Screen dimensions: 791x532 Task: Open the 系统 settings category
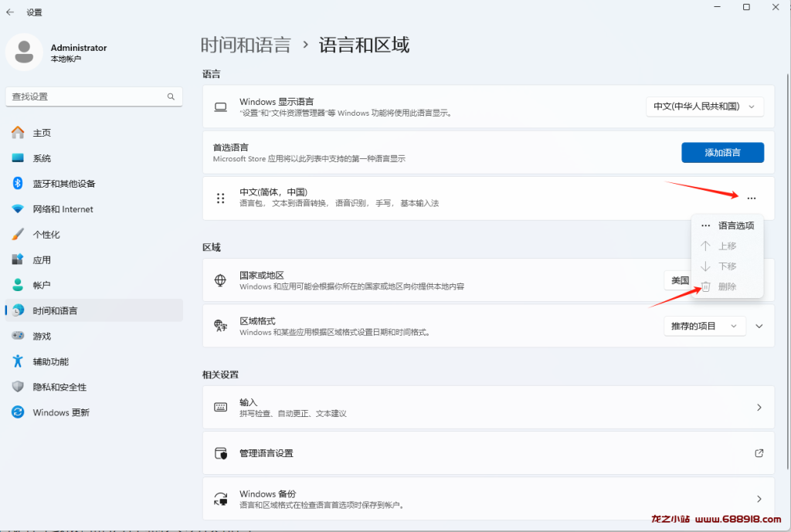click(93, 158)
